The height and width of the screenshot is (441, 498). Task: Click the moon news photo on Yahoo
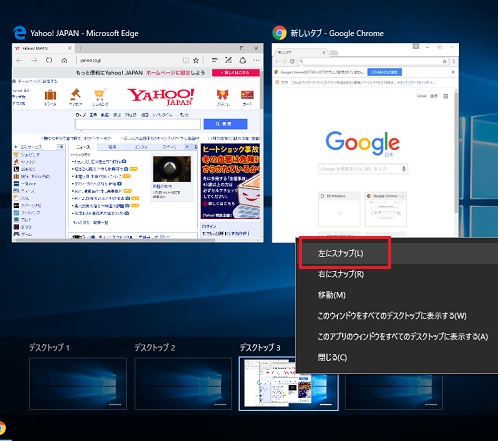coord(172,169)
